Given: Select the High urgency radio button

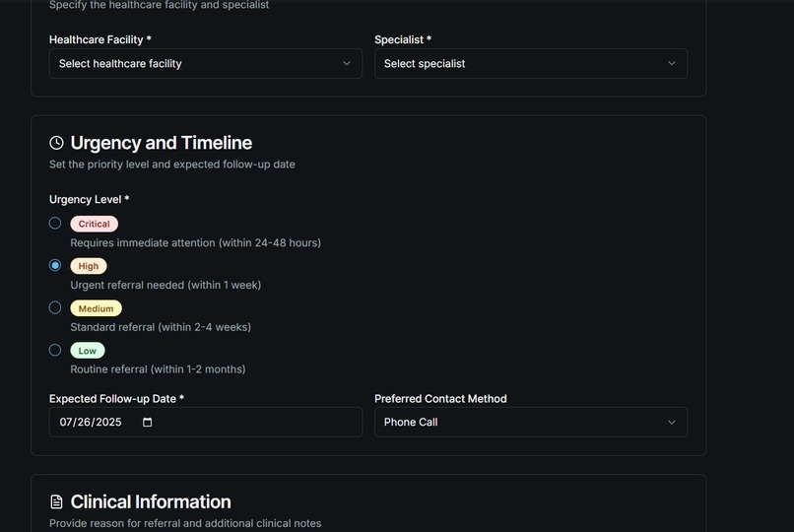Looking at the screenshot, I should coord(55,265).
